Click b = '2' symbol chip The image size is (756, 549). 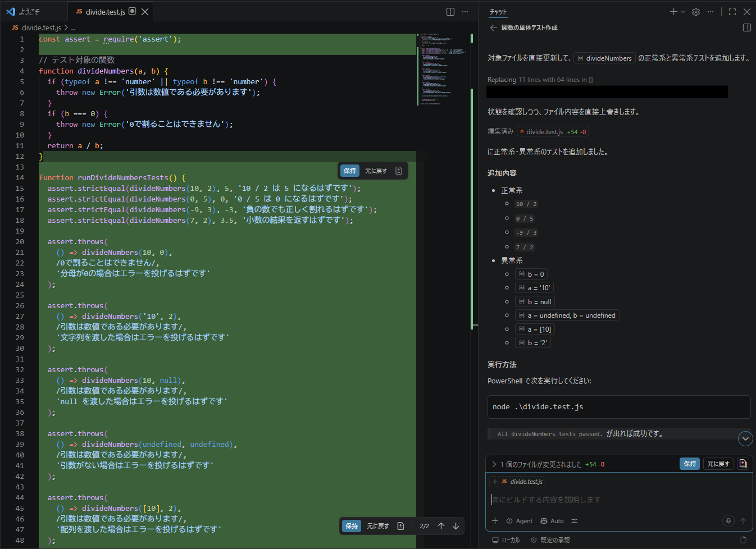point(532,343)
